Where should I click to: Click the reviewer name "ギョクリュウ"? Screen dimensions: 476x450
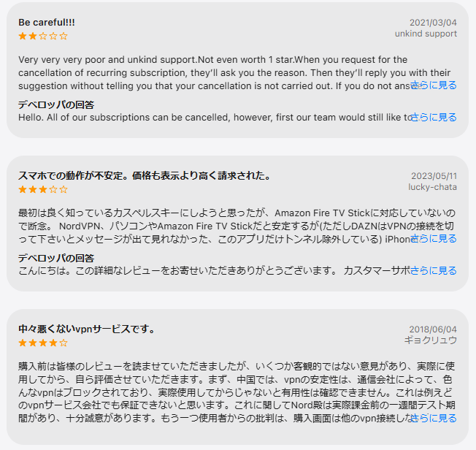pos(431,340)
